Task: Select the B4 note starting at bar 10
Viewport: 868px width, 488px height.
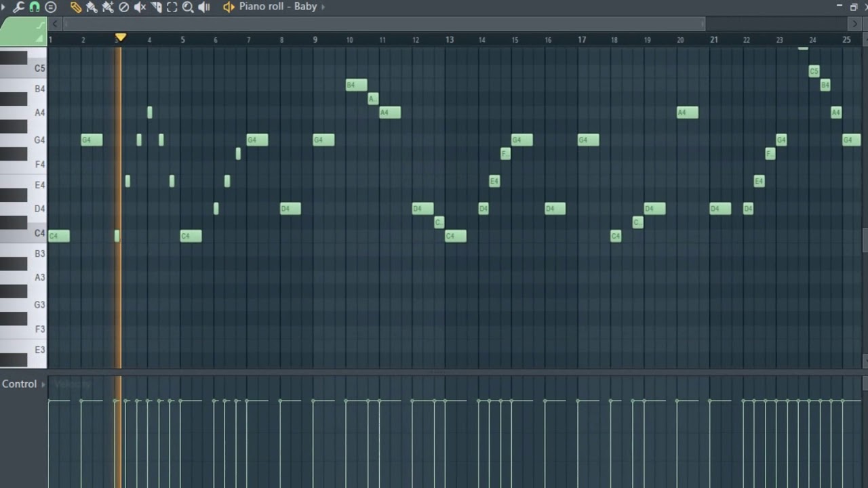Action: (x=357, y=85)
